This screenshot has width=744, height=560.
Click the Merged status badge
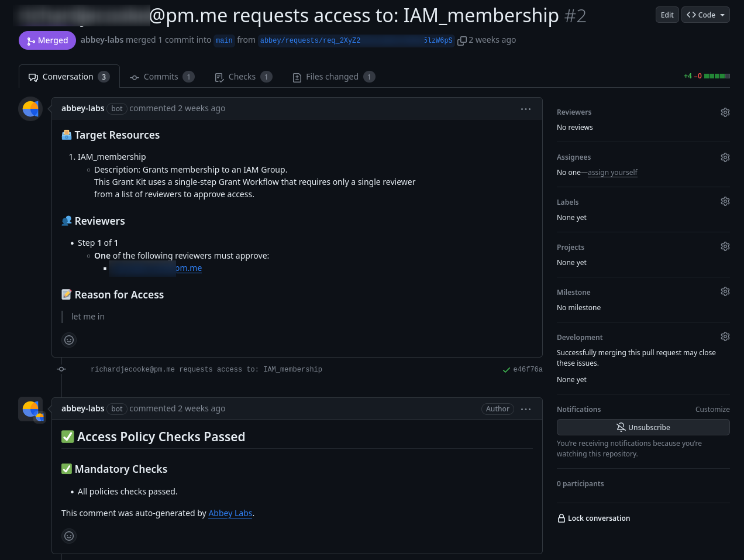click(x=47, y=40)
